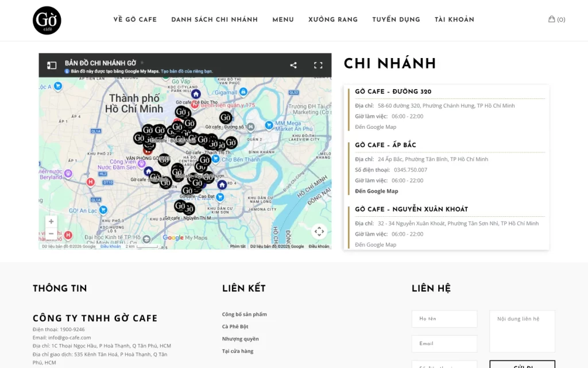Click the blue home marker near Khu dân cư Nam Long

[222, 185]
